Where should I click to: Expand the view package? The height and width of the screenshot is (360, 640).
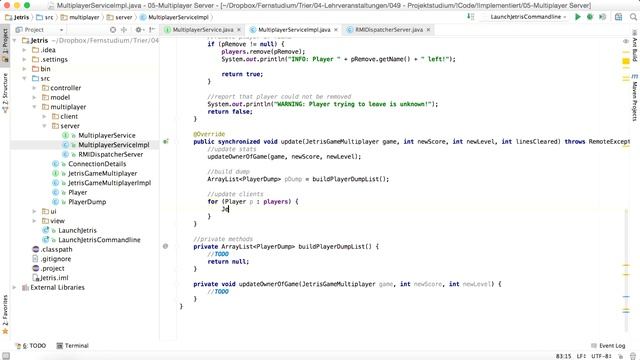35,221
